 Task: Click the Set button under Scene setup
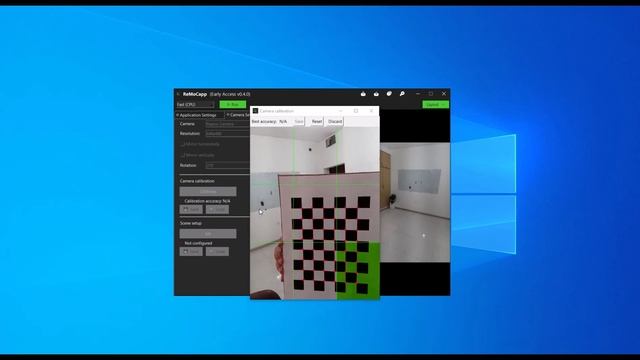(208, 233)
